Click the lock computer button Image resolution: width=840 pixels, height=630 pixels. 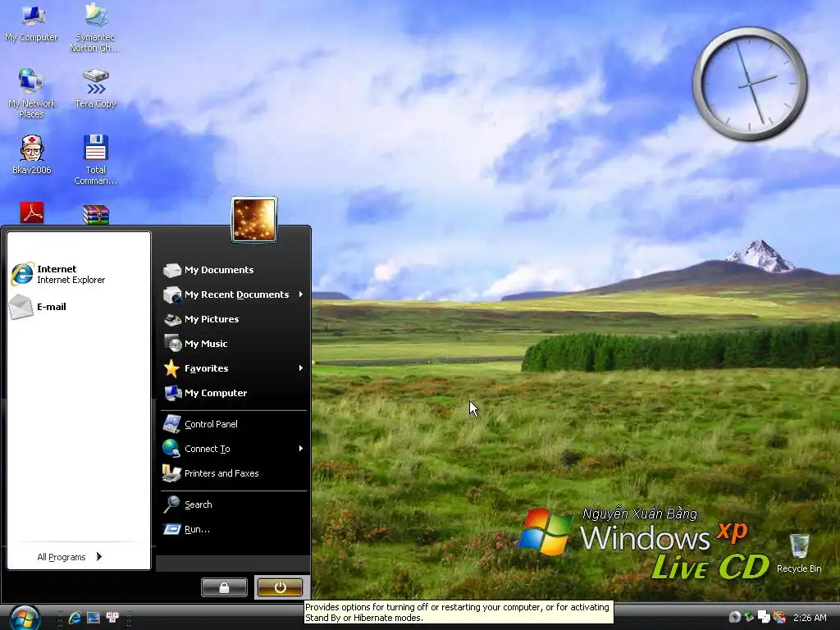point(224,587)
